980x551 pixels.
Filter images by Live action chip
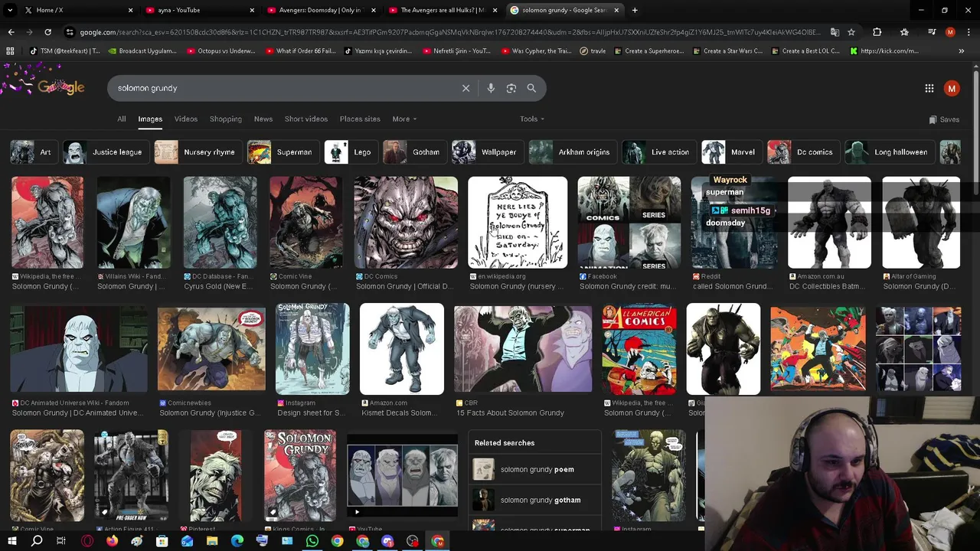pyautogui.click(x=658, y=152)
